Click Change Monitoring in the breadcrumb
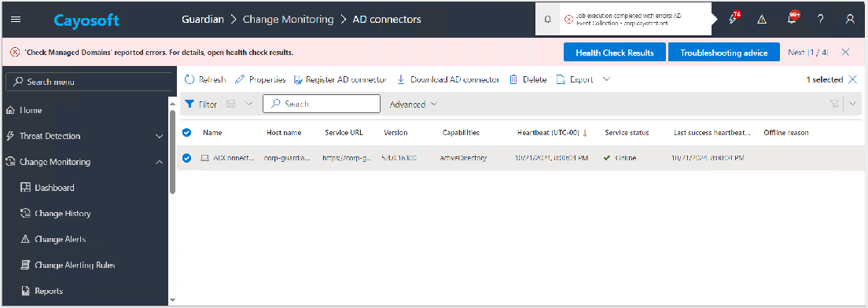 288,20
